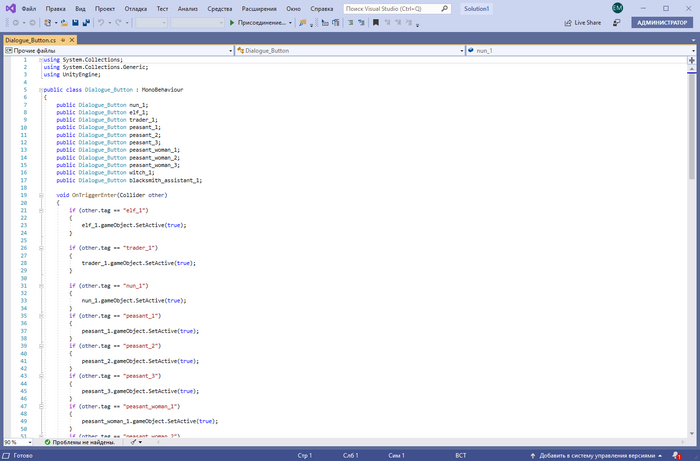Click the EM user account avatar
This screenshot has width=700, height=461.
(x=617, y=8)
